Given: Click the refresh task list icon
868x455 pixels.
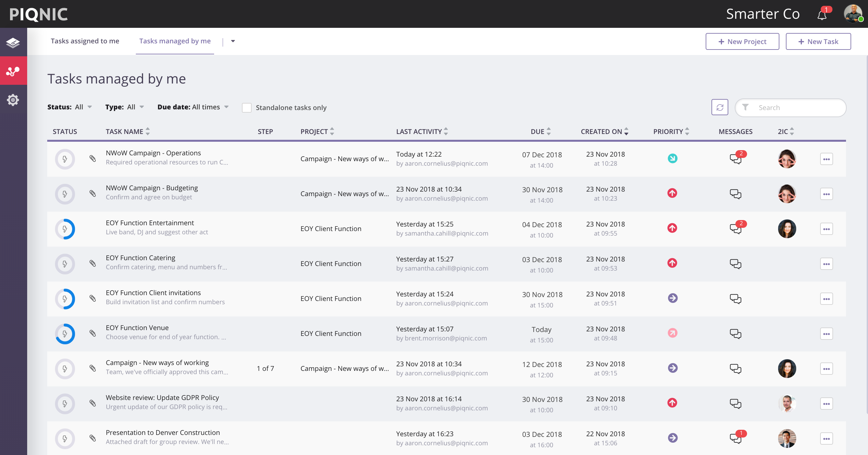Looking at the screenshot, I should (x=720, y=107).
